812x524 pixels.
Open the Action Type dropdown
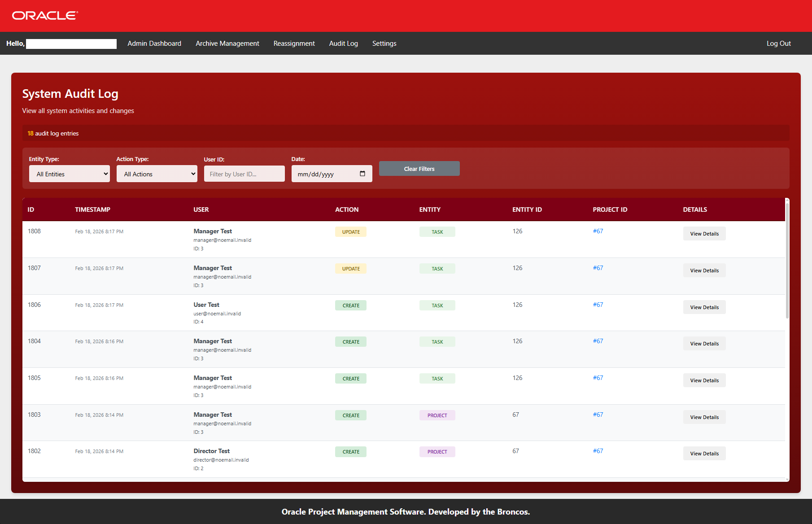click(x=157, y=174)
